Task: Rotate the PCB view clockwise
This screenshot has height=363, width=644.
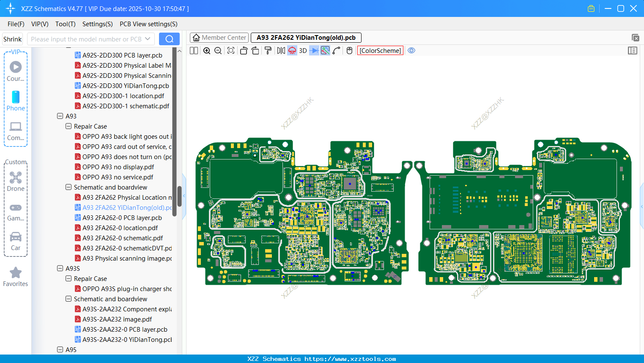Action: click(x=255, y=50)
